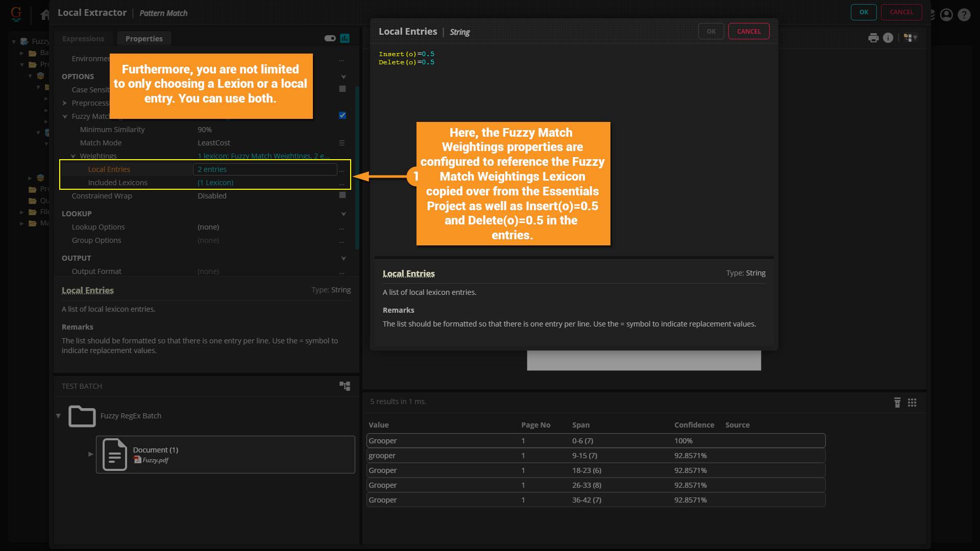980x551 pixels.
Task: Open the help question mark icon
Action: point(964,15)
